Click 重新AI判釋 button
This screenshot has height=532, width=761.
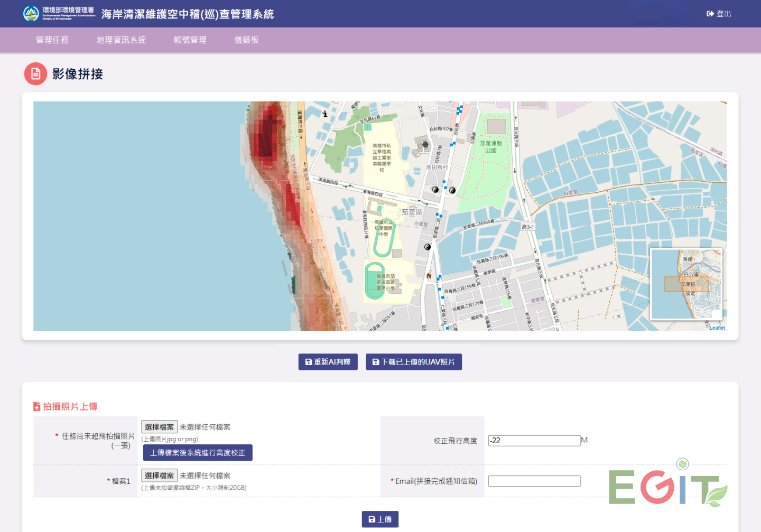(328, 362)
